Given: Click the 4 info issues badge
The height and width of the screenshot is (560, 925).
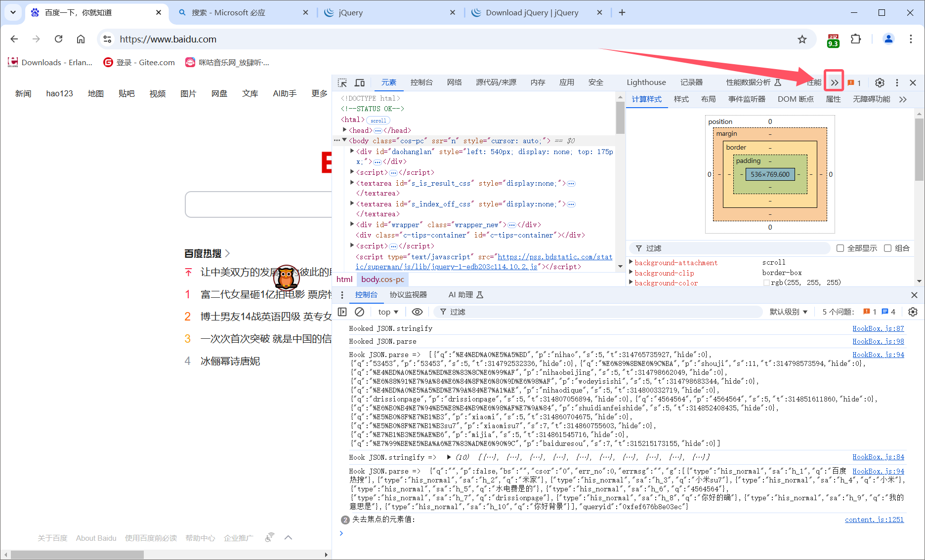Looking at the screenshot, I should [888, 312].
